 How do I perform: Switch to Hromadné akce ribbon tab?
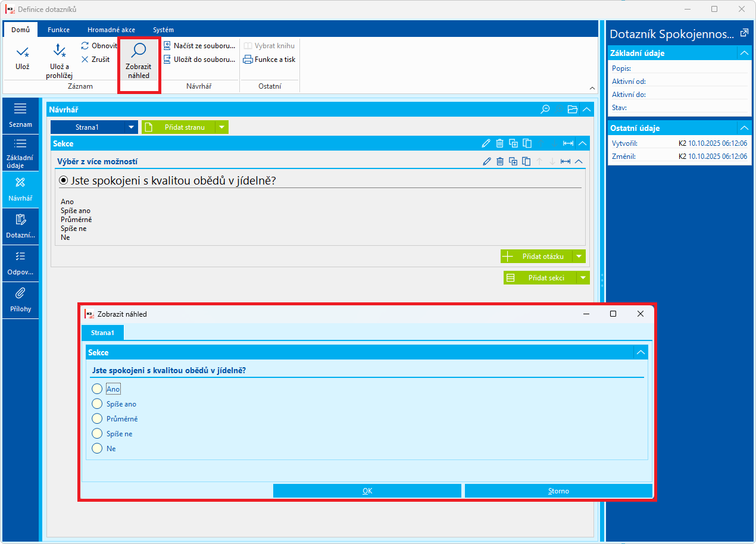[111, 30]
